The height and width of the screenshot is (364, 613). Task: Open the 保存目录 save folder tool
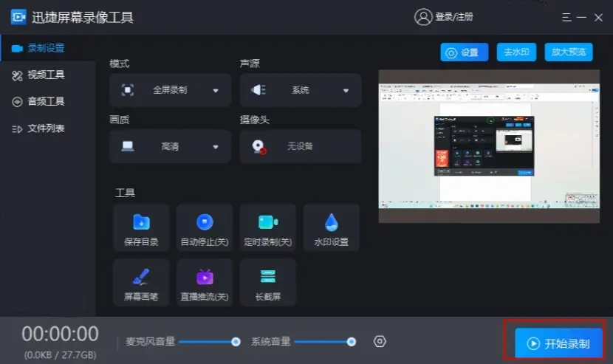(x=141, y=228)
